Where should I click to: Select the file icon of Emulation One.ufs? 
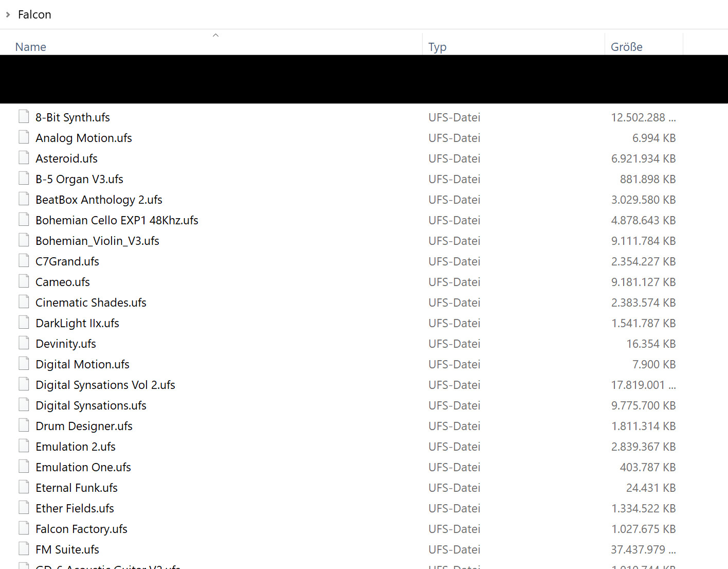coord(24,467)
